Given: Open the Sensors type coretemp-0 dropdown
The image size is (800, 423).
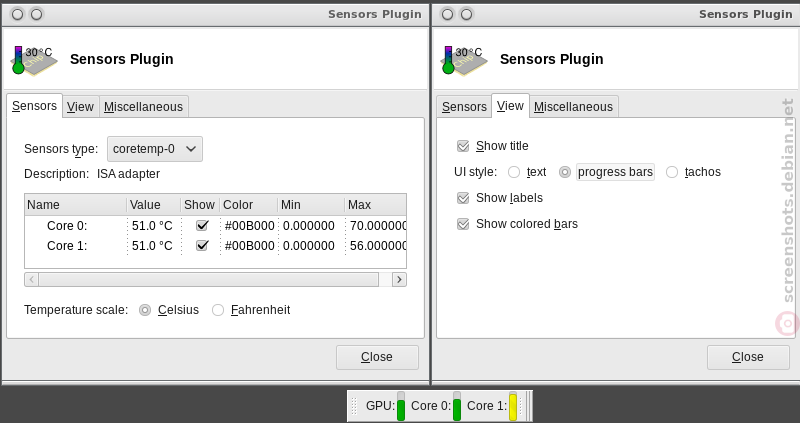Looking at the screenshot, I should click(155, 149).
